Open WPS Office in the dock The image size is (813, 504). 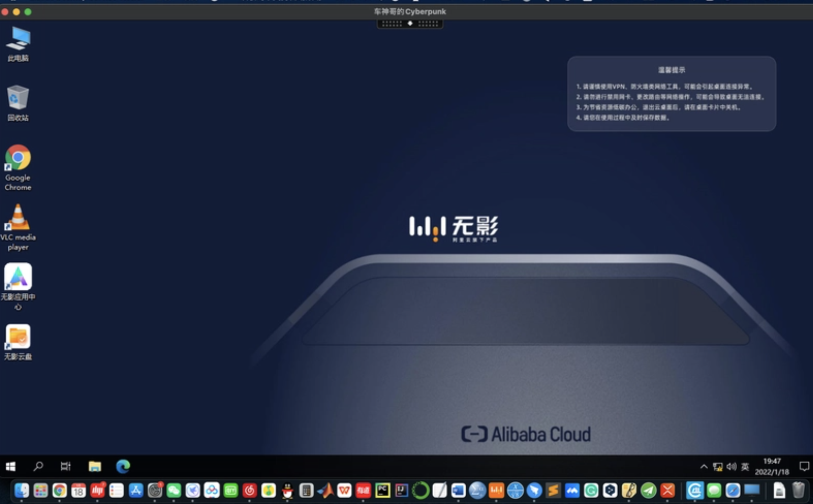click(x=344, y=490)
